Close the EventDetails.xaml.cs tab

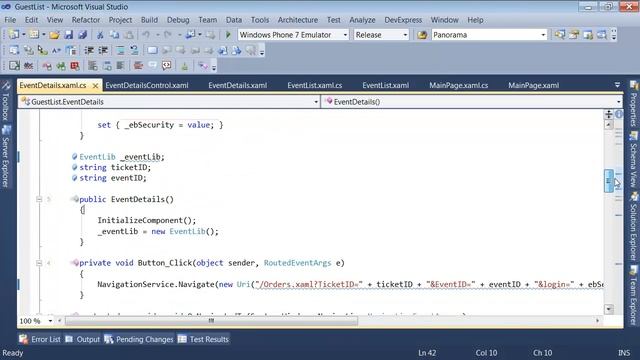pyautogui.click(x=95, y=86)
